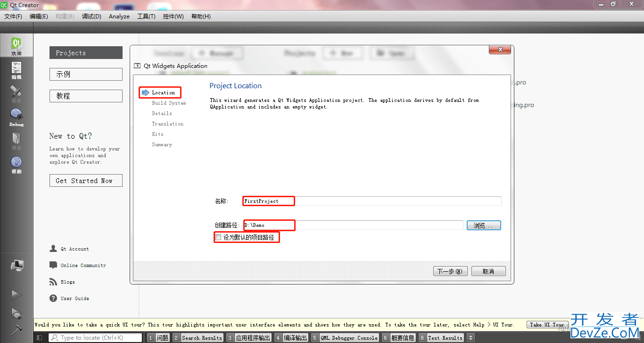Image resolution: width=644 pixels, height=343 pixels.
Task: Select the Projects tab on Welcome page
Action: pos(86,53)
